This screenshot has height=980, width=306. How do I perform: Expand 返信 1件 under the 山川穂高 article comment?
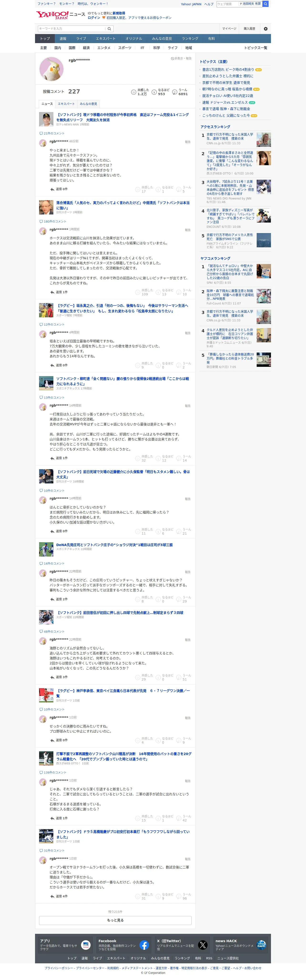pyautogui.click(x=59, y=818)
